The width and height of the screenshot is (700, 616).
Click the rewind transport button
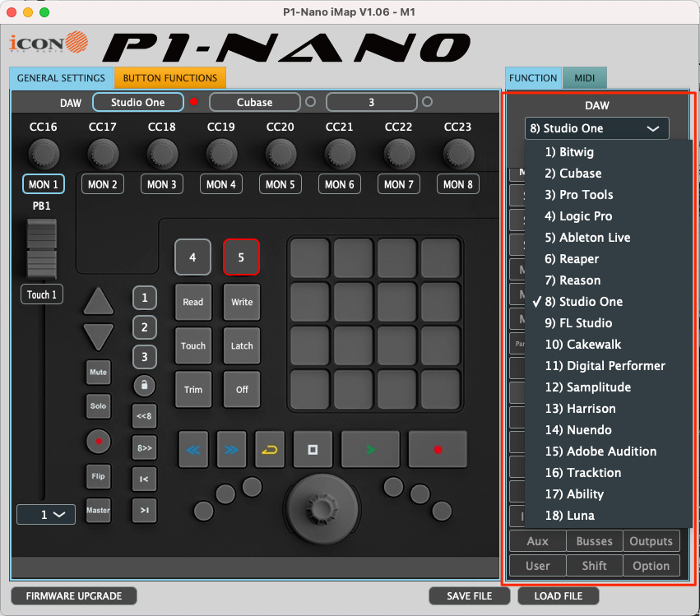pyautogui.click(x=193, y=450)
